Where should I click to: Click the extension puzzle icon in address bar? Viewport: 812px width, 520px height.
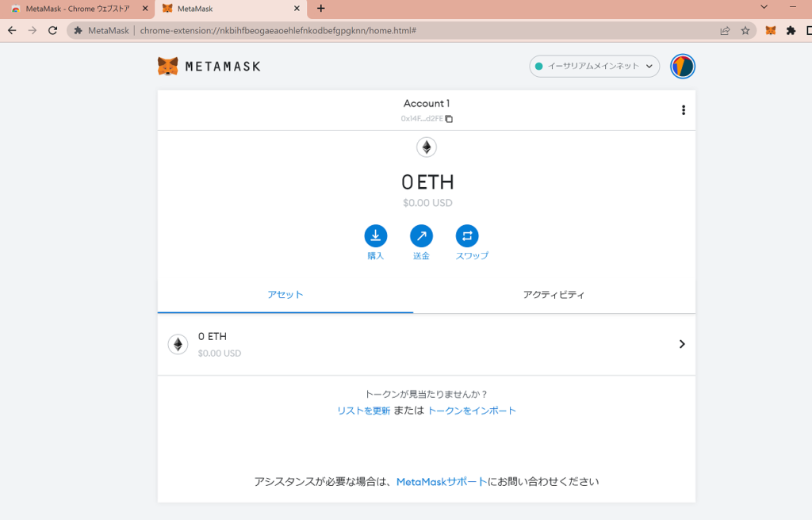coord(79,31)
